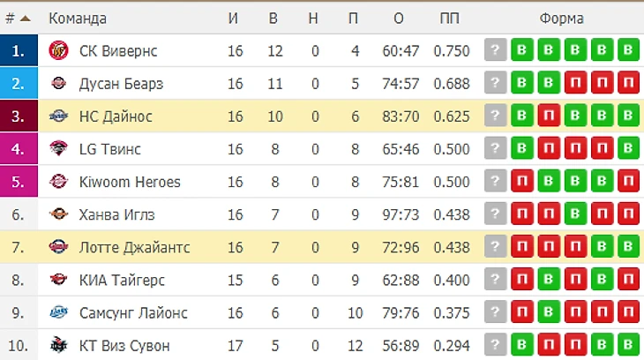The height and width of the screenshot is (360, 644).
Task: Click the LG Twins team logo
Action: [58, 149]
